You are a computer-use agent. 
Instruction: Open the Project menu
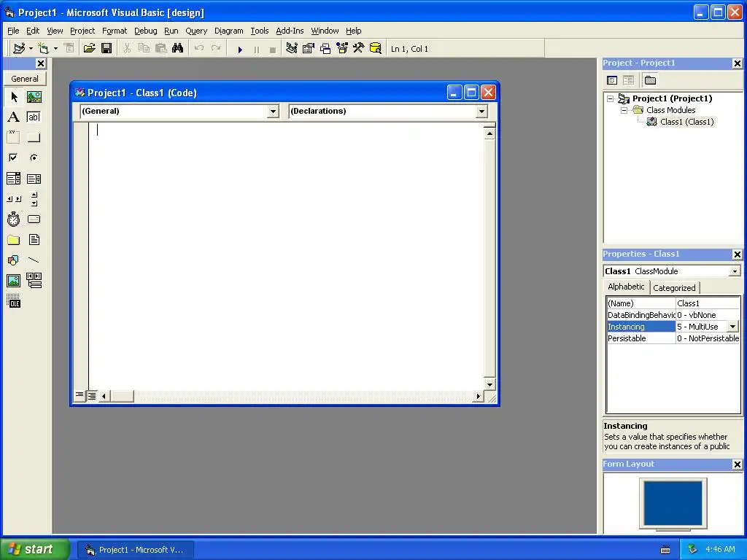tap(82, 31)
